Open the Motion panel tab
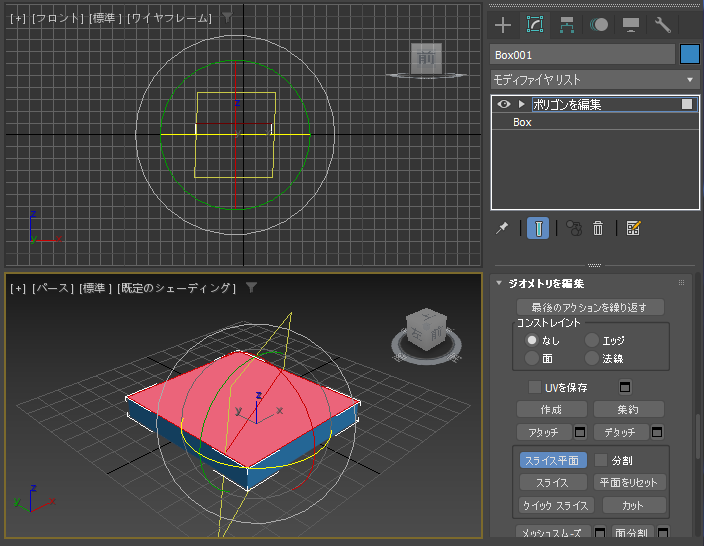 [x=598, y=25]
